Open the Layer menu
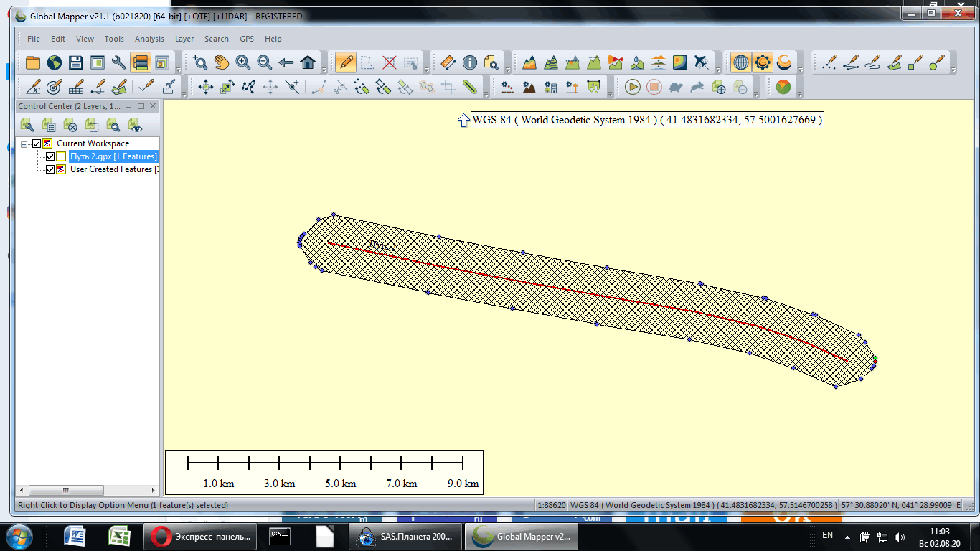Viewport: 980px width, 551px height. pyautogui.click(x=184, y=39)
